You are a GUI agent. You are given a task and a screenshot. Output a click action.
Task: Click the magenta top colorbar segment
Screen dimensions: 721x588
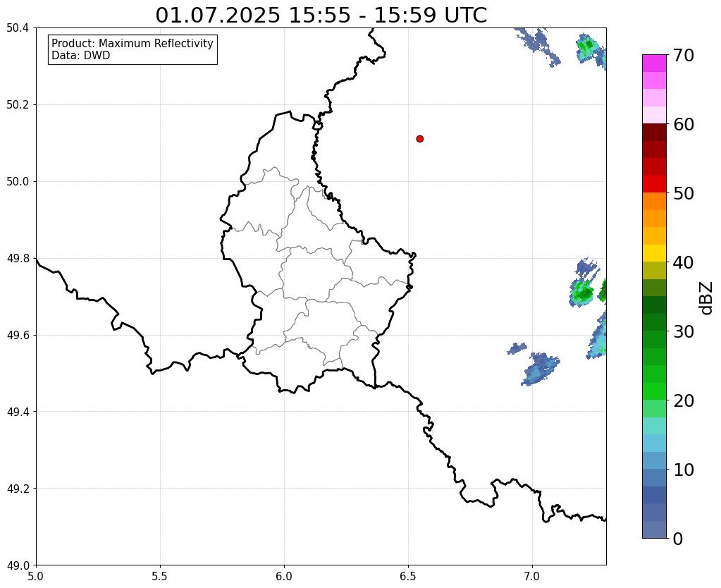point(654,63)
